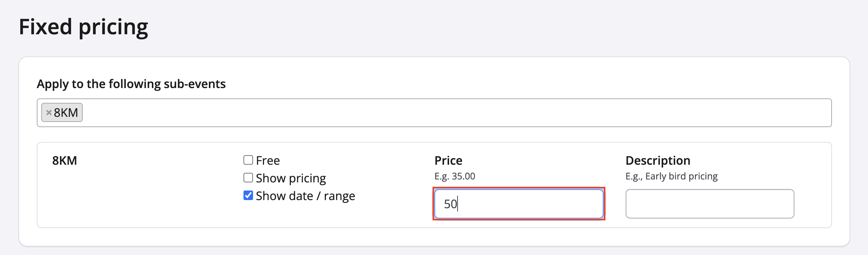Click the "Show pricing" label text

click(x=291, y=178)
